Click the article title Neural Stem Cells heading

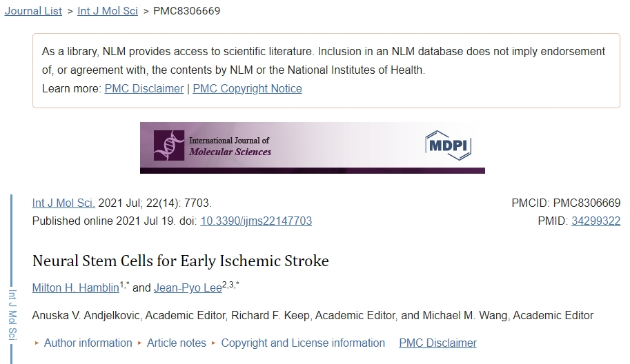(181, 261)
